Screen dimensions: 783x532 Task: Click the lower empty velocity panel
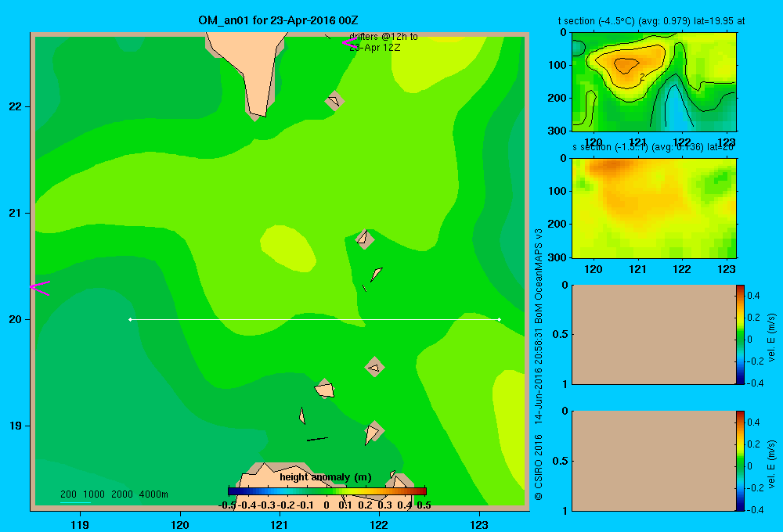pos(654,461)
